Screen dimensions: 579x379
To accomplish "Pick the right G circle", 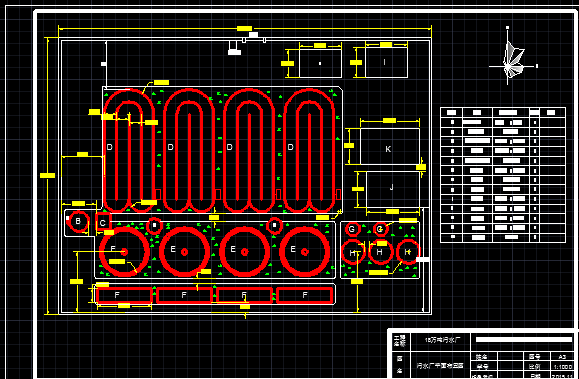I will click(x=380, y=229).
